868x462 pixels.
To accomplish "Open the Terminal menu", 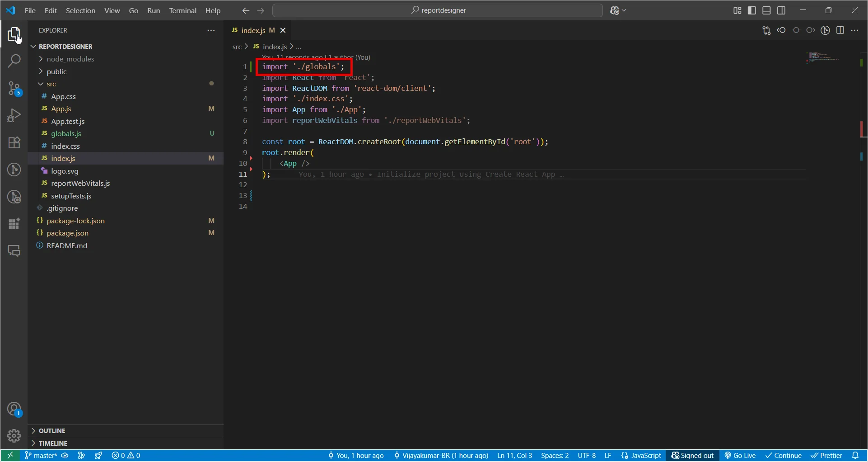I will (182, 10).
